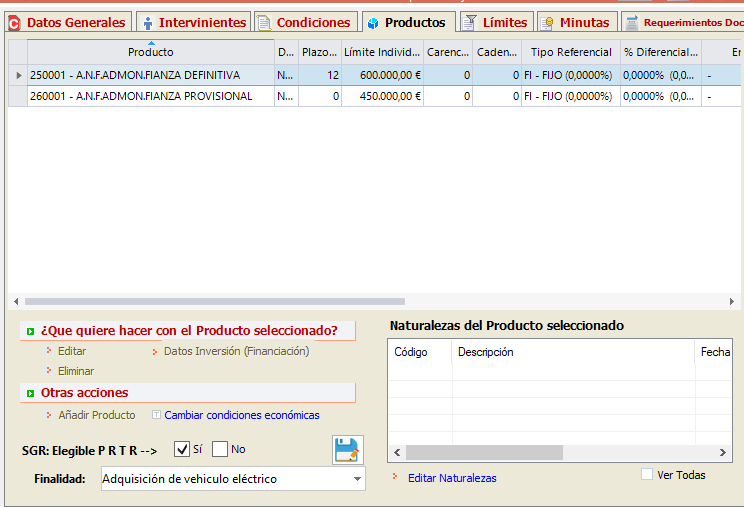744x507 pixels.
Task: Click the 600.000,00 € limit cell
Action: pyautogui.click(x=382, y=75)
